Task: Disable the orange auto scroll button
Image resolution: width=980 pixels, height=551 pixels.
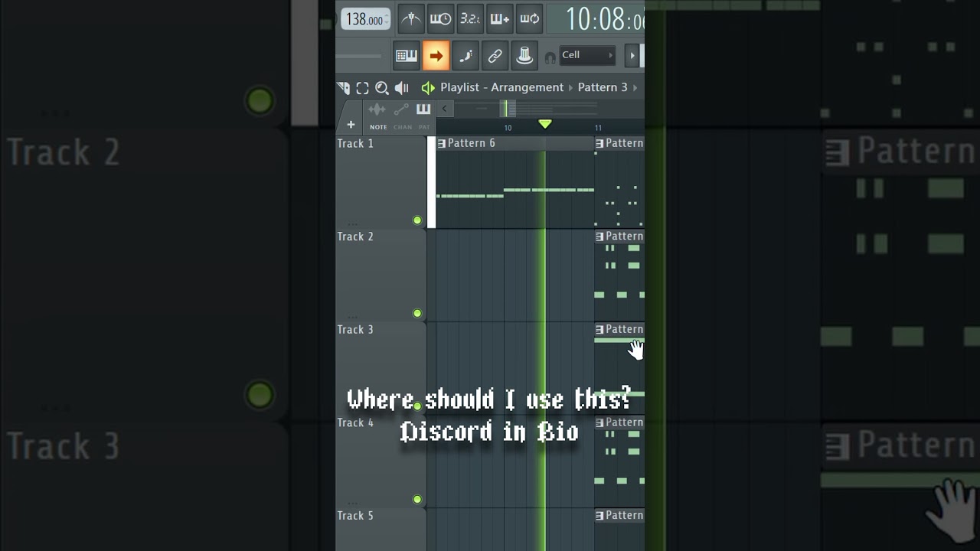Action: pyautogui.click(x=436, y=56)
